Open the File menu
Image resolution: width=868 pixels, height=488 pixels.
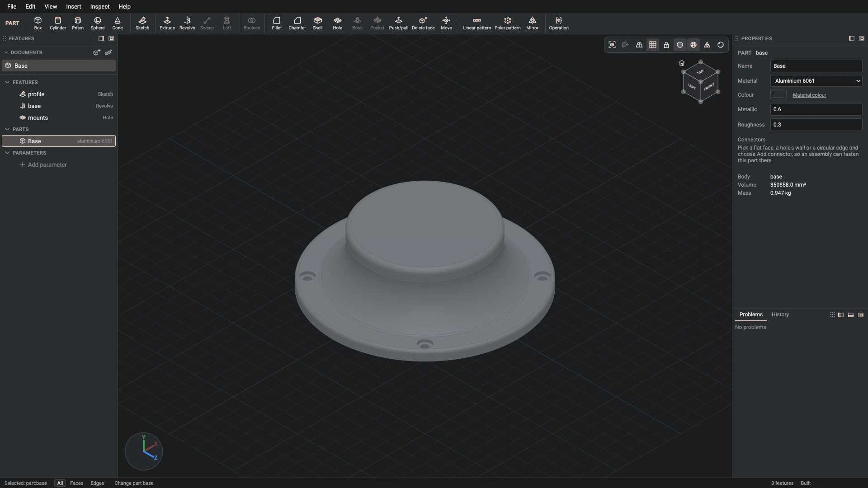[x=12, y=6]
